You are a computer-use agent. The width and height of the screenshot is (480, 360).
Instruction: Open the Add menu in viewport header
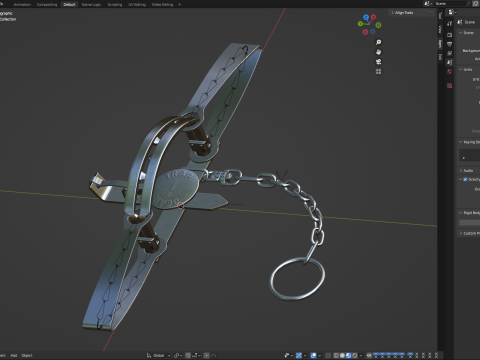[x=14, y=355]
